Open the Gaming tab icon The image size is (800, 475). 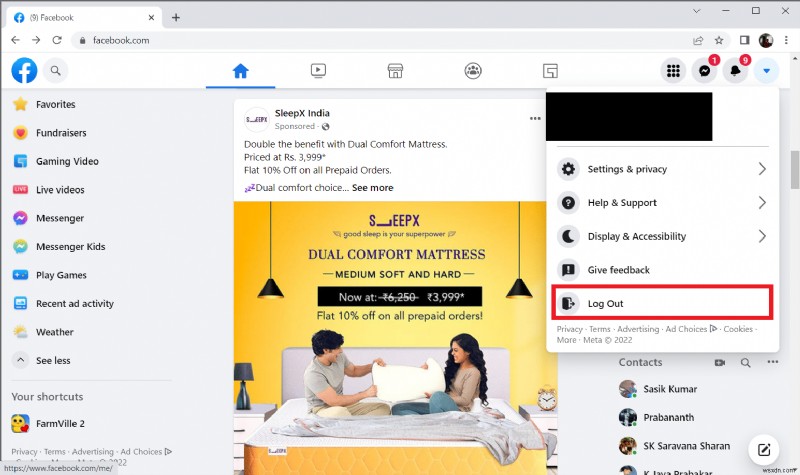click(550, 71)
